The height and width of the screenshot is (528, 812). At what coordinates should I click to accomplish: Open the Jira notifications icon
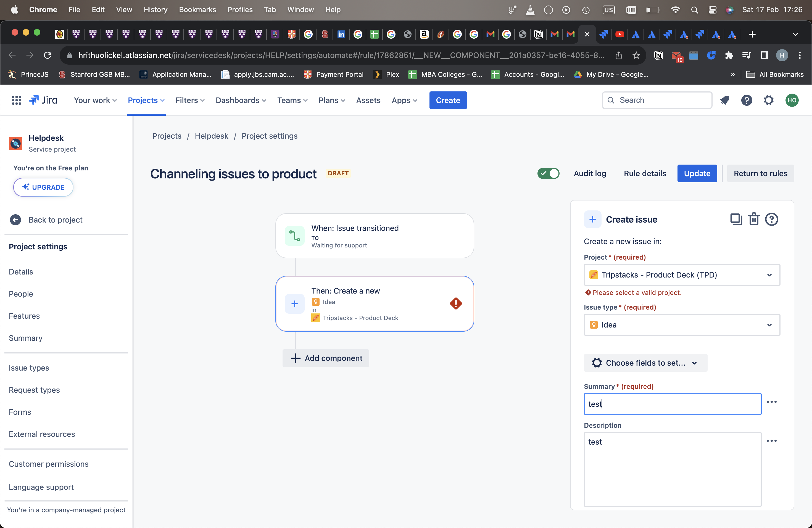[x=725, y=100]
